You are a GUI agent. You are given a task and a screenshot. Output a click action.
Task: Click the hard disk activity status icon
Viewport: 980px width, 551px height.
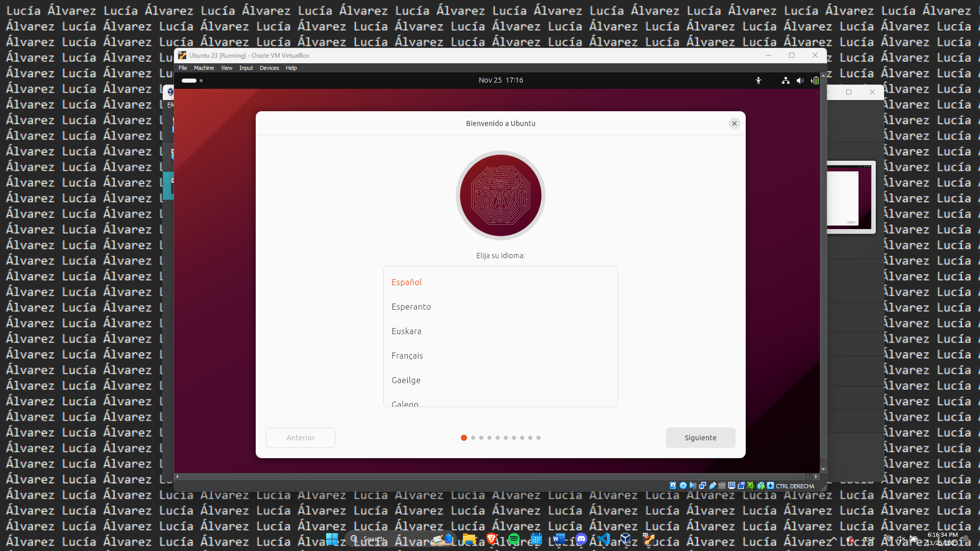(673, 486)
